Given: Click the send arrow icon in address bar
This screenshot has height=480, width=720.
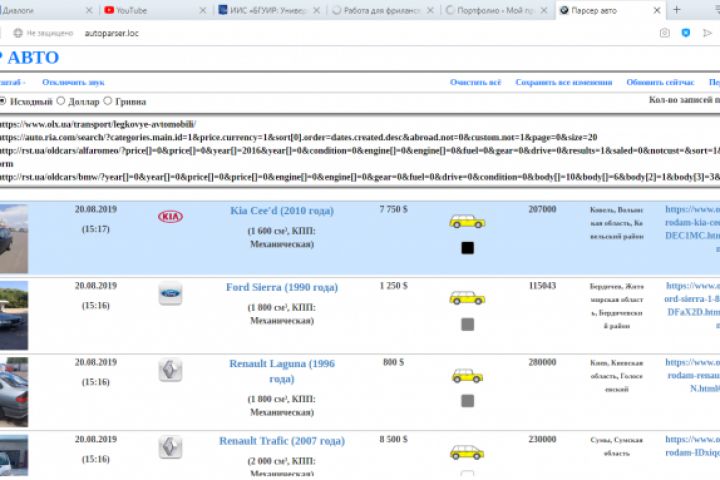Looking at the screenshot, I should coord(707,33).
